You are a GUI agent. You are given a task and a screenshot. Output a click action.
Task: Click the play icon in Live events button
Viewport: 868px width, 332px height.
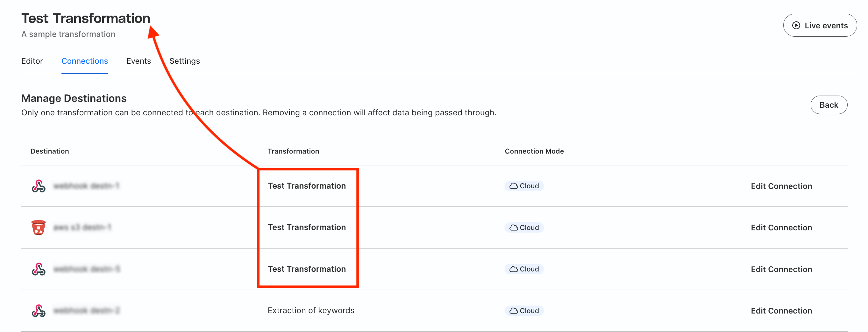point(796,25)
